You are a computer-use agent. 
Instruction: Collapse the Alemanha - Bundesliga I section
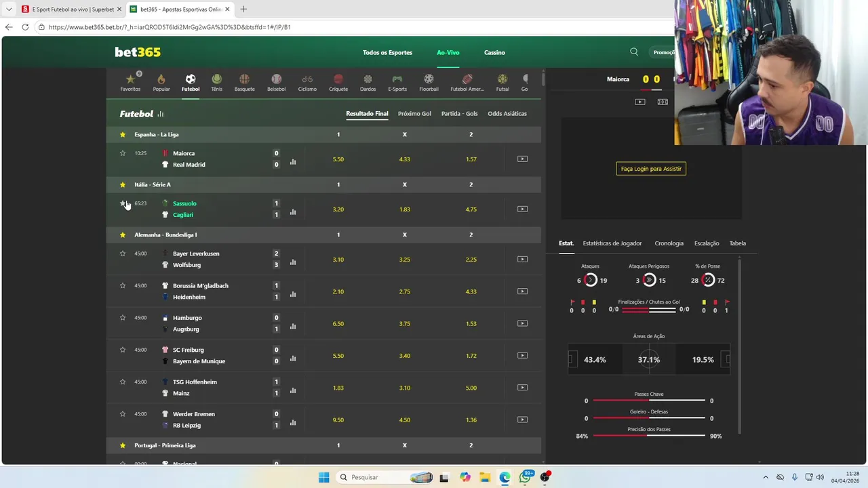[323, 235]
